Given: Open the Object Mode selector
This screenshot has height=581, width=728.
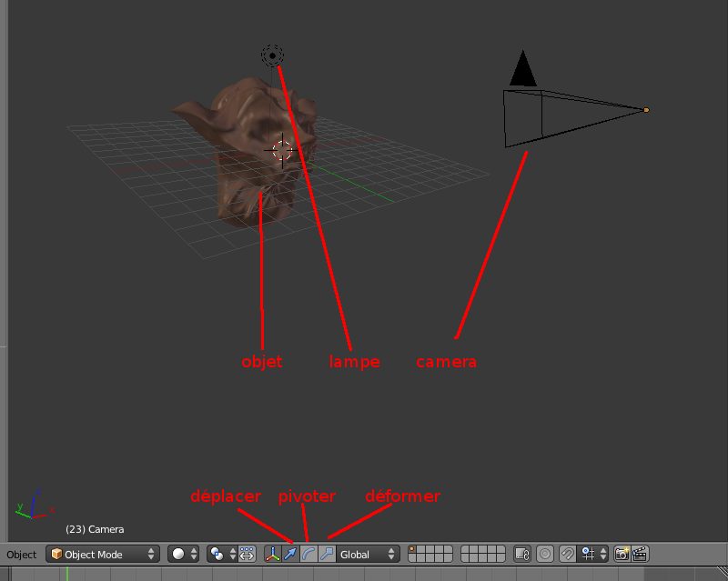Looking at the screenshot, I should pyautogui.click(x=103, y=554).
